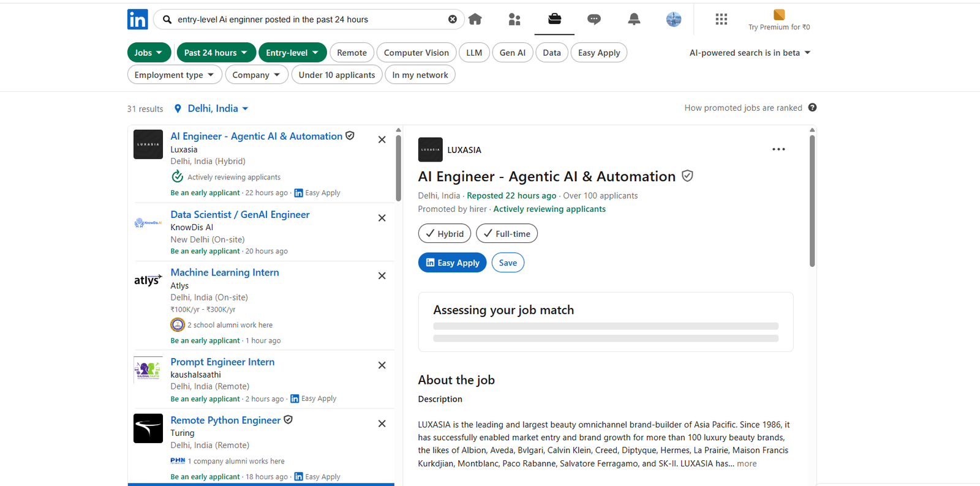Open Messaging speech bubble icon

[x=594, y=20]
